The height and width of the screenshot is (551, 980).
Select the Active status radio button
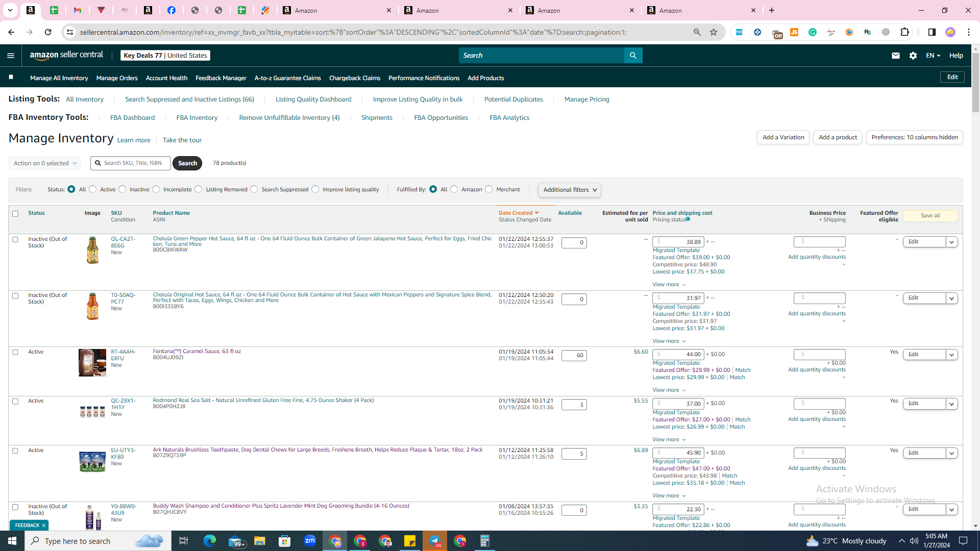(93, 189)
